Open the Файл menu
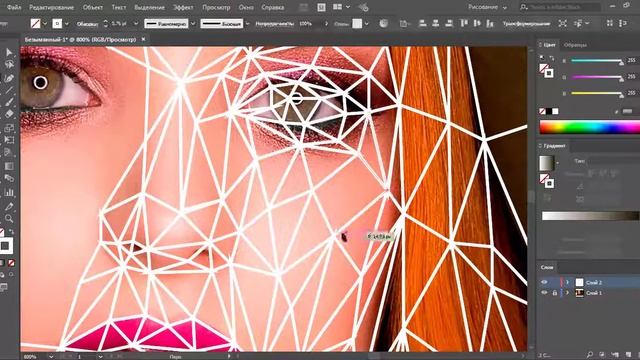 click(14, 7)
